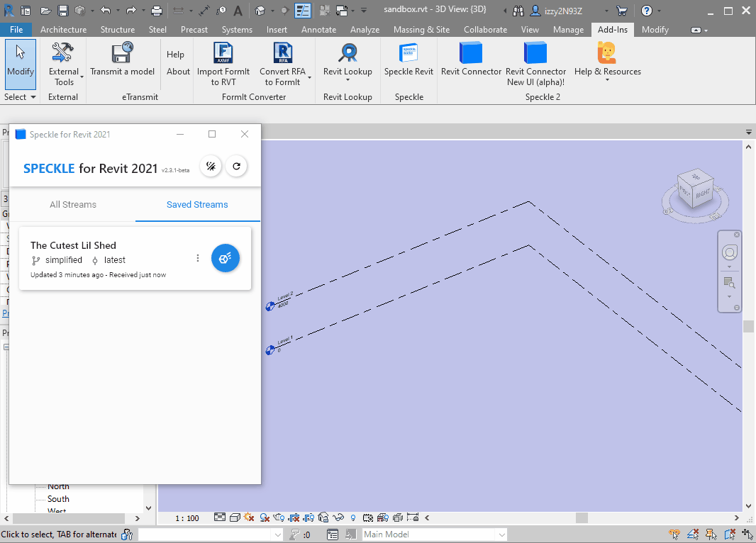The width and height of the screenshot is (756, 543).
Task: Click the Level 2 datum head in the view
Action: pos(270,306)
